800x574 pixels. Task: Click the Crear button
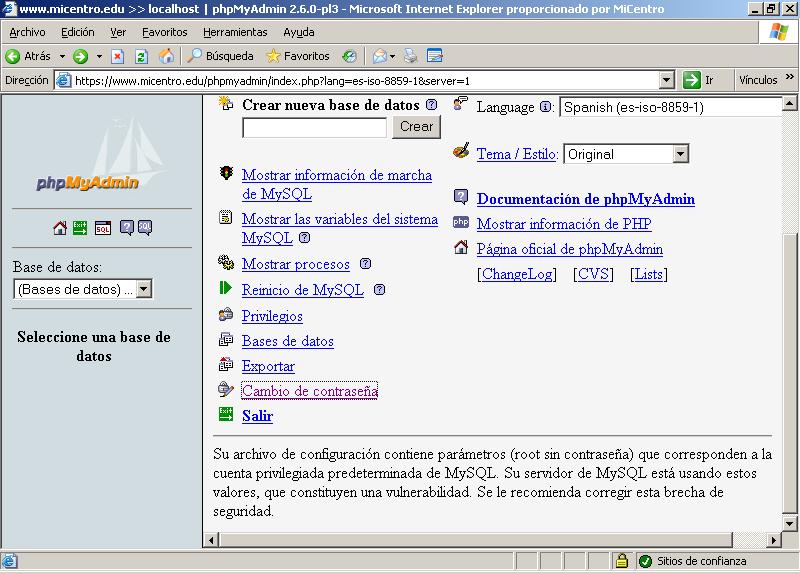pos(416,127)
